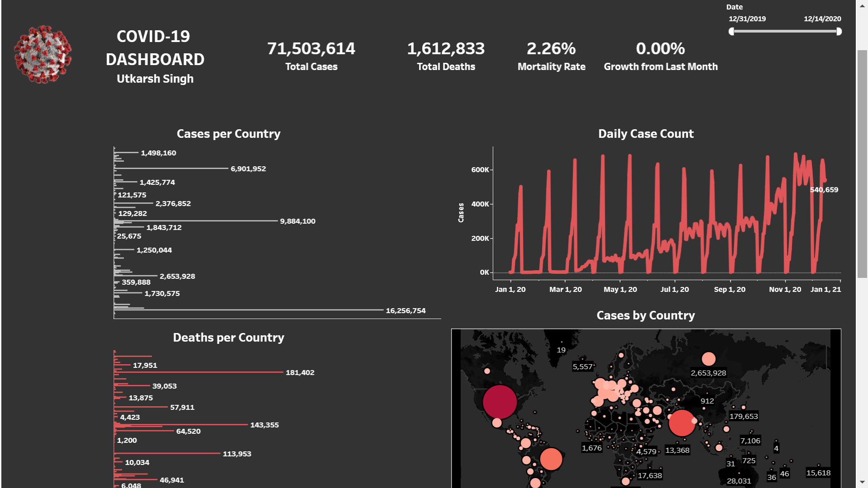Click the large dark red USA map bubble

[x=500, y=402]
